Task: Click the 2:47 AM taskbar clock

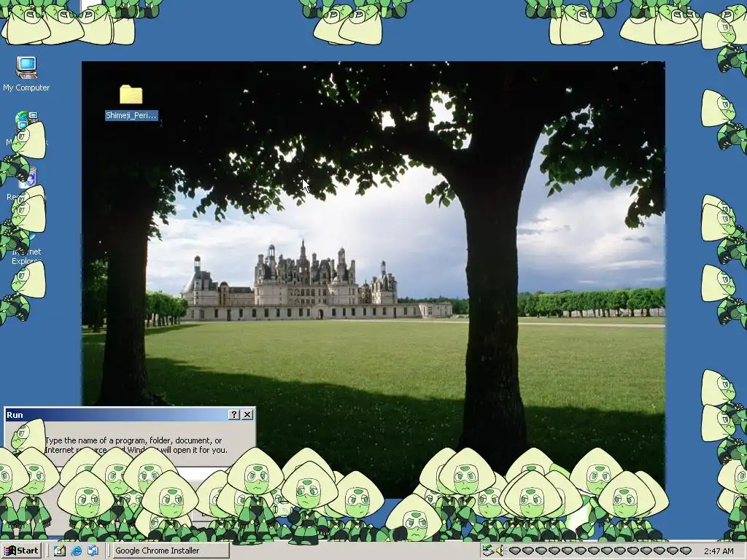Action: [719, 551]
